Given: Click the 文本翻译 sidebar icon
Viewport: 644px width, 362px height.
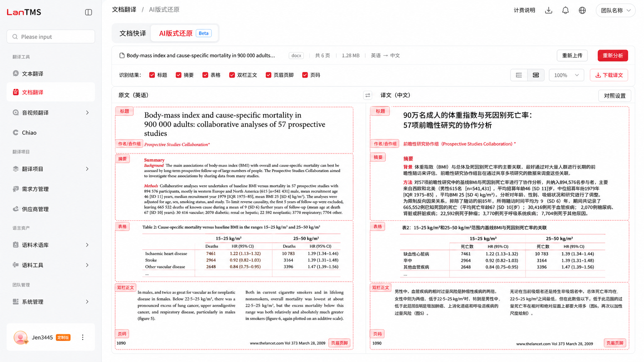Looking at the screenshot, I should (x=16, y=73).
